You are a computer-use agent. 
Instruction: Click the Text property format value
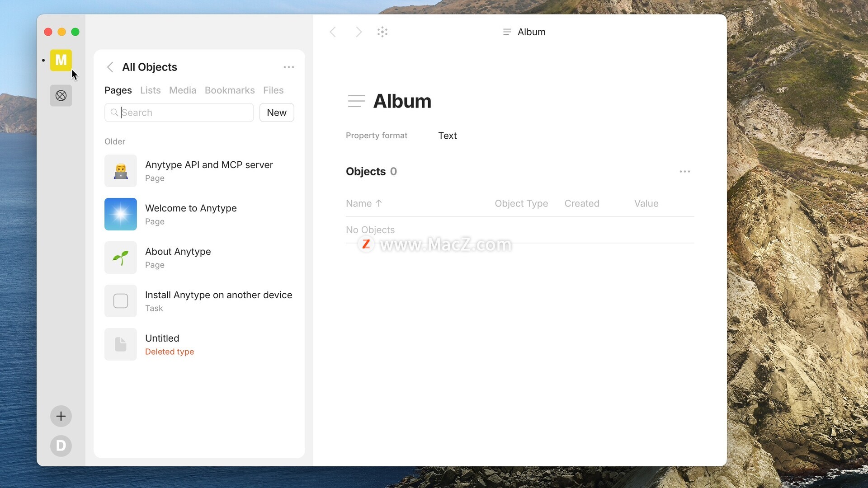[x=448, y=136]
